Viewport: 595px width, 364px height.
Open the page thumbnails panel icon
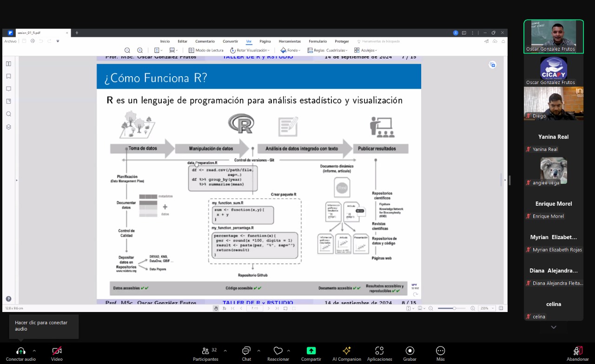pyautogui.click(x=8, y=64)
